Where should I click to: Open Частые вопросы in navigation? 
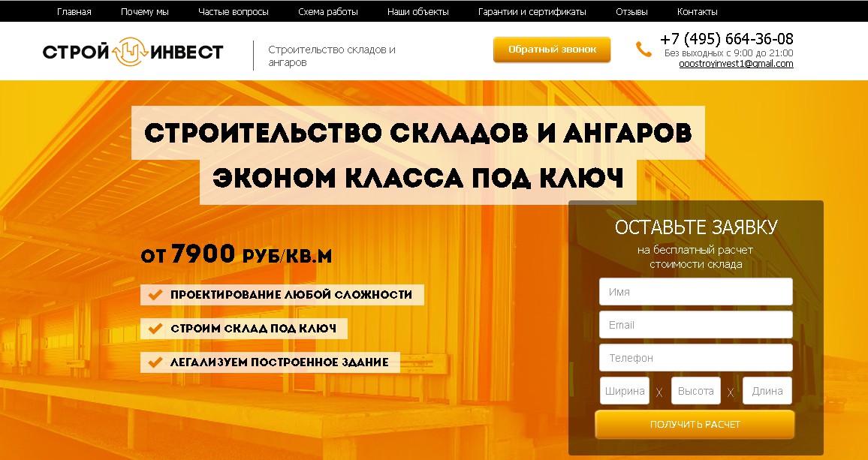click(233, 11)
